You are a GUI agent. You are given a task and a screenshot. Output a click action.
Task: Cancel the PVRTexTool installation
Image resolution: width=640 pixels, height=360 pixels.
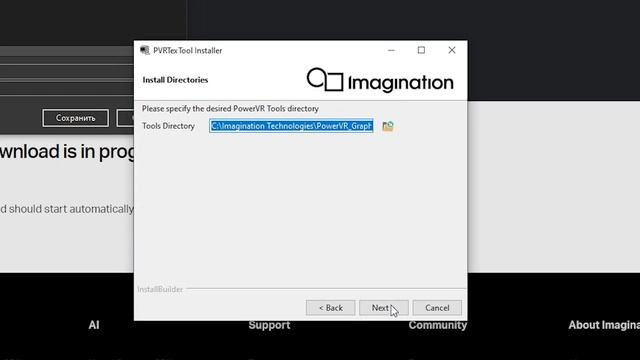tap(437, 308)
